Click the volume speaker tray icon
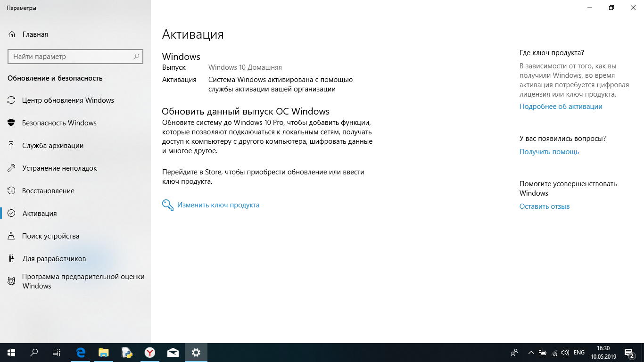 pos(565,353)
